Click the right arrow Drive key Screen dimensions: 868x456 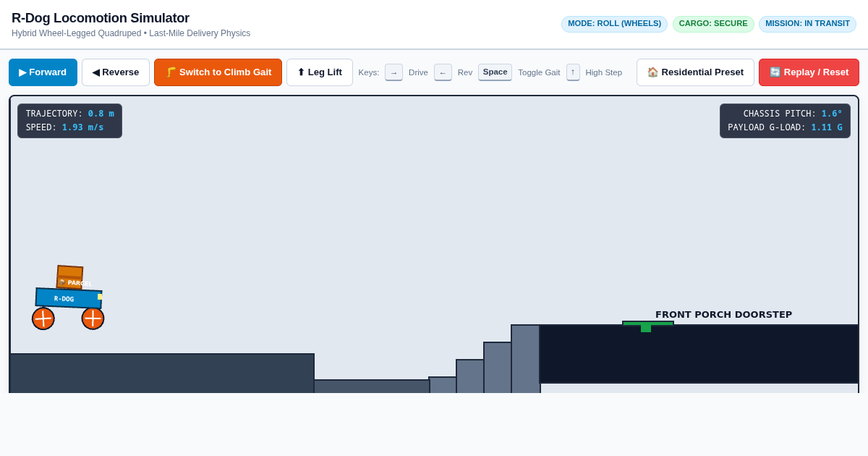[393, 72]
